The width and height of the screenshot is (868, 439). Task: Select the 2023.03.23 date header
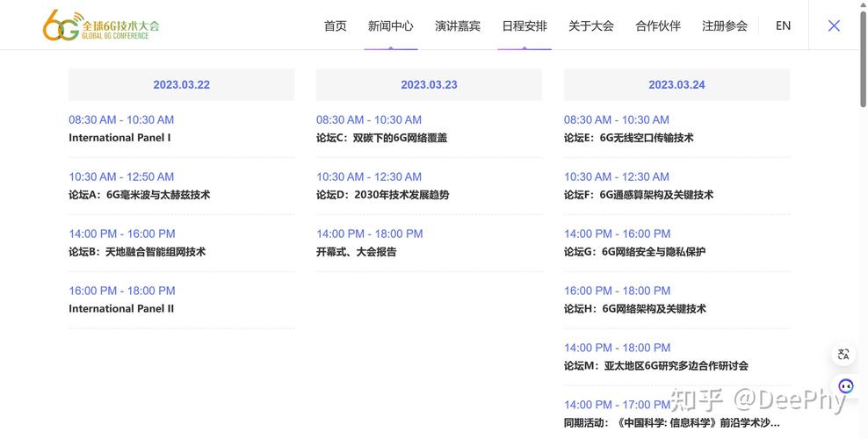(x=429, y=84)
